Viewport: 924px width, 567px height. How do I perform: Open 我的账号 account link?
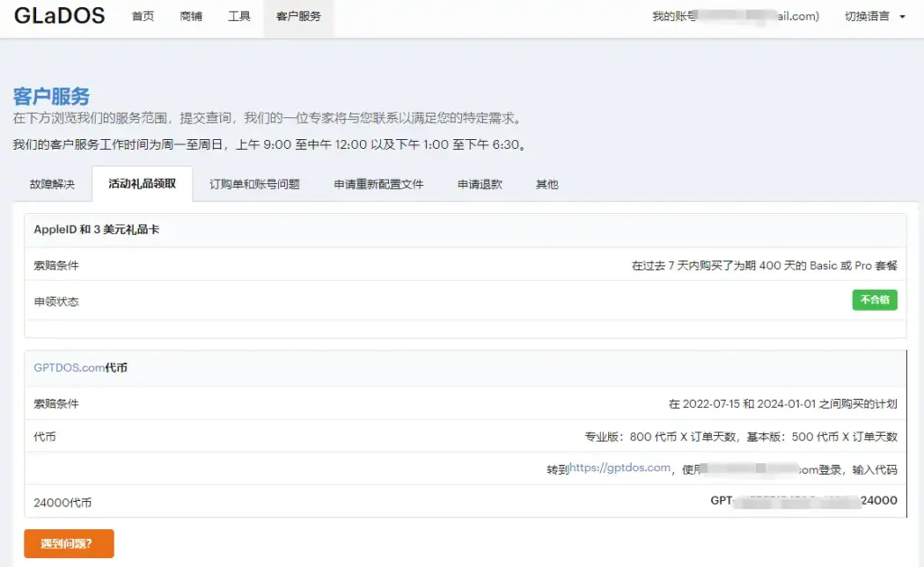coord(735,16)
